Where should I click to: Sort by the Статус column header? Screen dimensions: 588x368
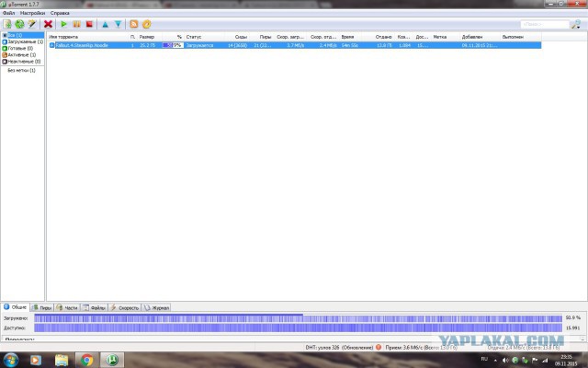click(194, 37)
